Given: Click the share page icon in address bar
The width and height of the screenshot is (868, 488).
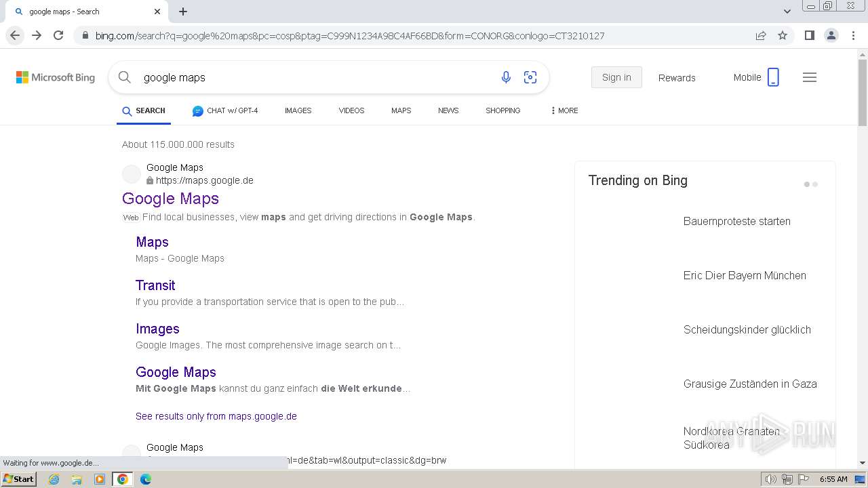Looking at the screenshot, I should (x=761, y=35).
